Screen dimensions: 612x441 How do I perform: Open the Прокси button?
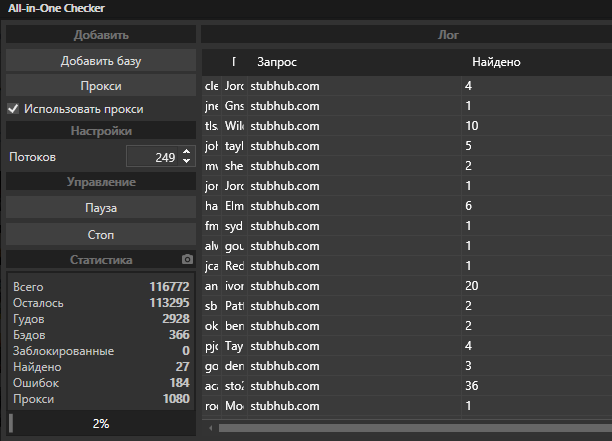(x=101, y=86)
